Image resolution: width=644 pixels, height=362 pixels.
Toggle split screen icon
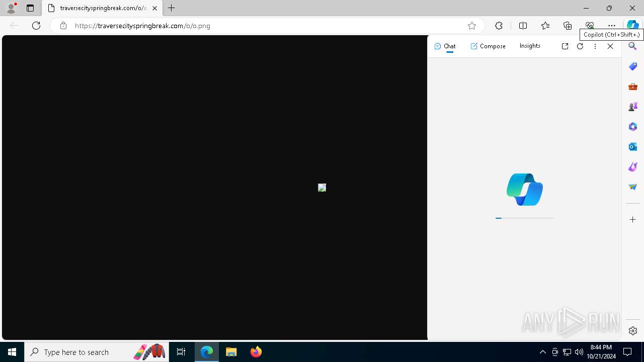tap(523, 26)
